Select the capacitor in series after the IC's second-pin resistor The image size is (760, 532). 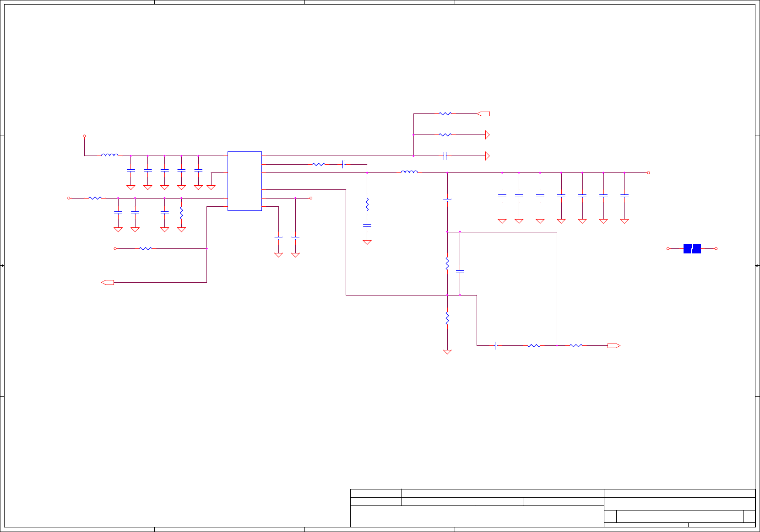point(344,164)
